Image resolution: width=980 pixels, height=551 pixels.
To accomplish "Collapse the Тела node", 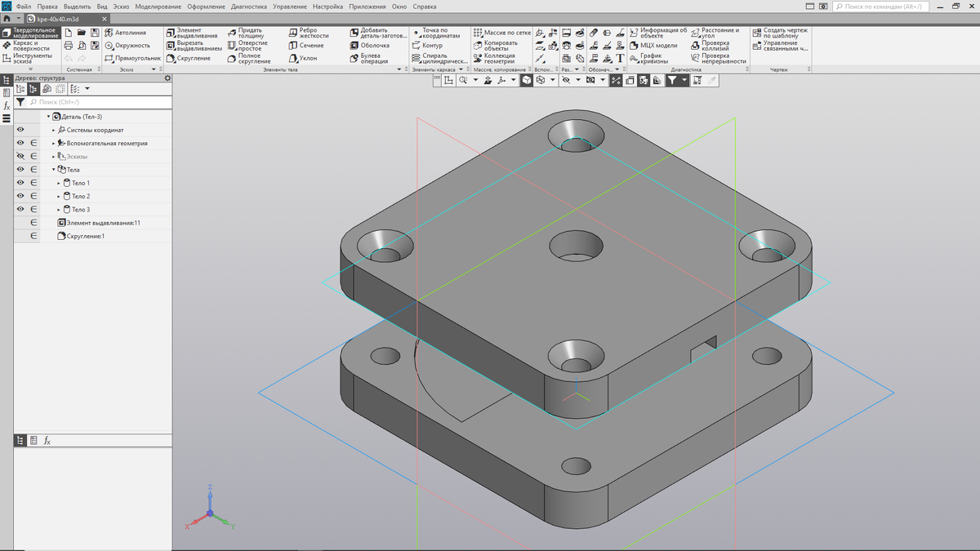I will (54, 169).
